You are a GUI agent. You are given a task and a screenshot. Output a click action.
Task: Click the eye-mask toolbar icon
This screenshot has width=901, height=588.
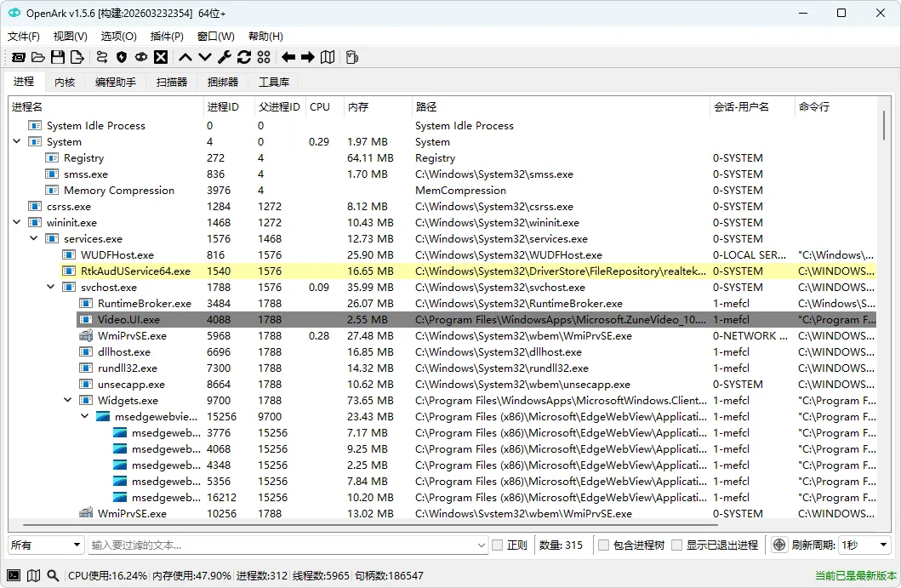[x=140, y=57]
